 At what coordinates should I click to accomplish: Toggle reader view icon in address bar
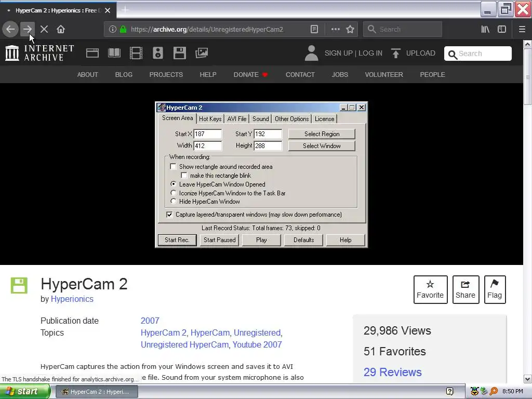(x=314, y=29)
